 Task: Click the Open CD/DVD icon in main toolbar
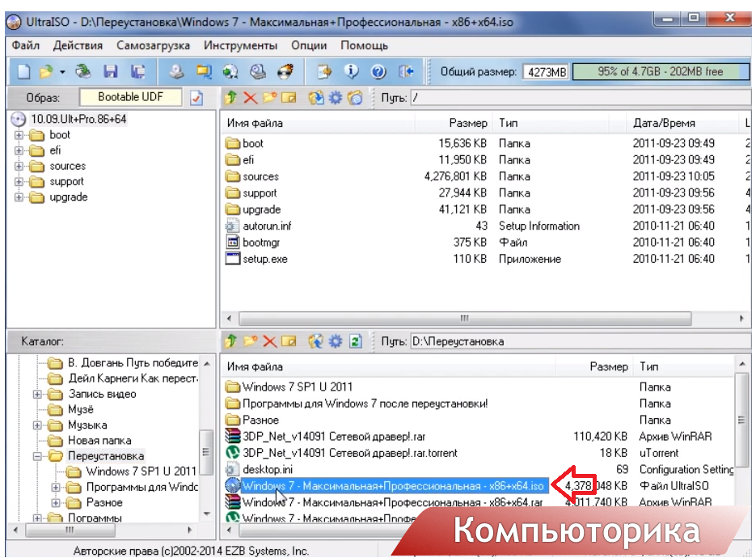tap(83, 72)
